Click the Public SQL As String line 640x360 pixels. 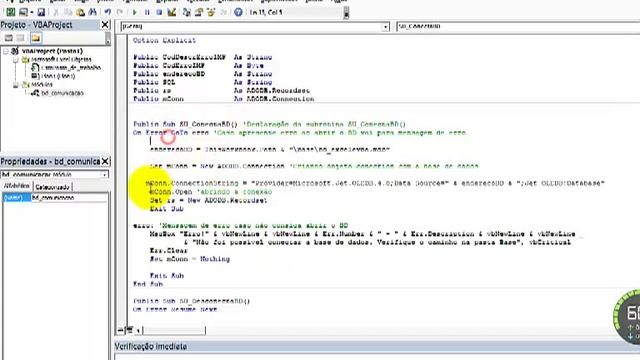tap(203, 82)
